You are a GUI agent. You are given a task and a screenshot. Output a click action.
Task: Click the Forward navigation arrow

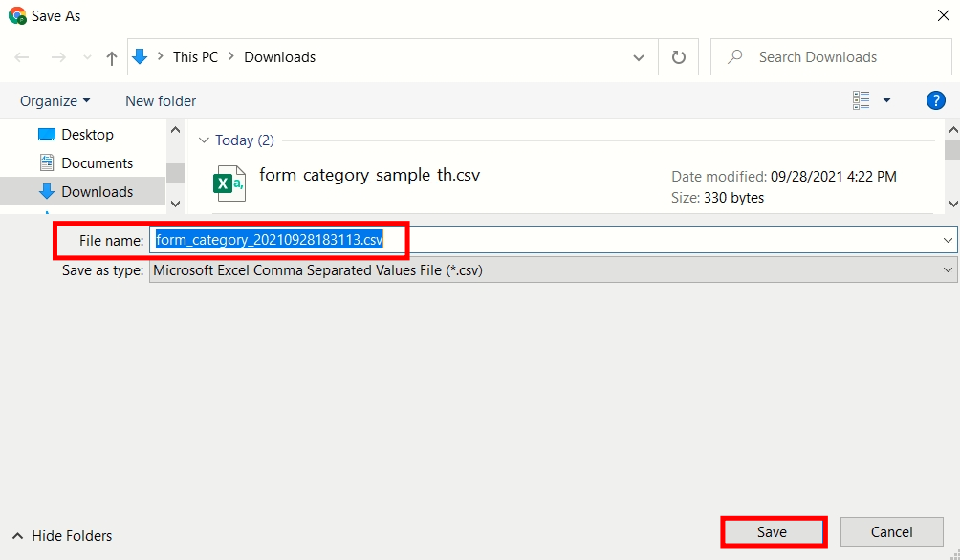coord(58,58)
